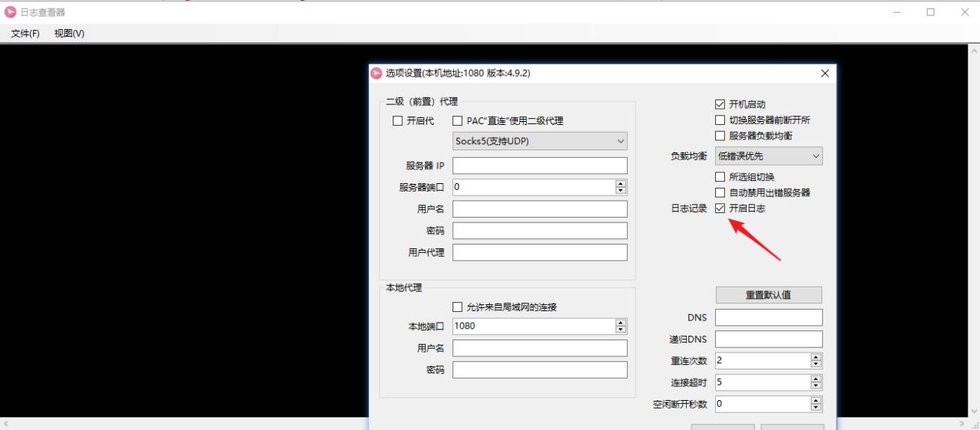Open the 视图(V) menu
Image resolution: width=980 pixels, height=430 pixels.
click(69, 34)
